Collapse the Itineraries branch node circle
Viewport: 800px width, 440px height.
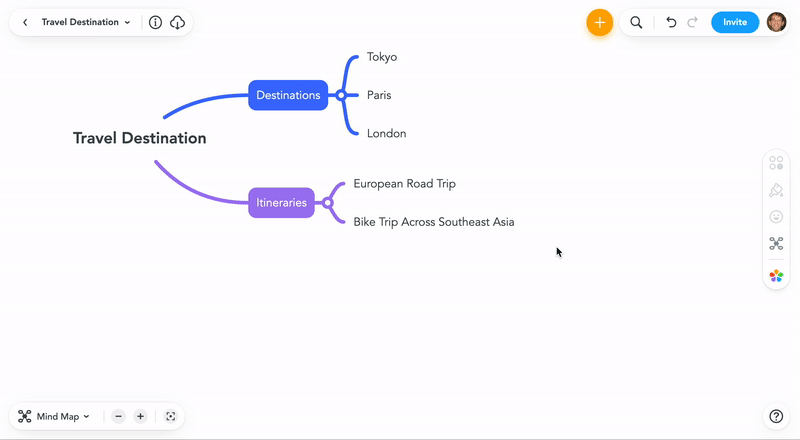(327, 203)
